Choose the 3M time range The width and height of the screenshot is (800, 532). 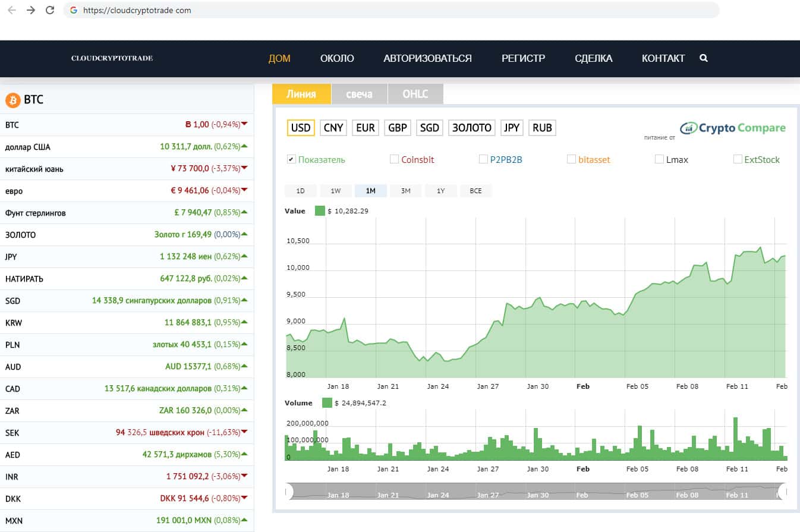(405, 191)
